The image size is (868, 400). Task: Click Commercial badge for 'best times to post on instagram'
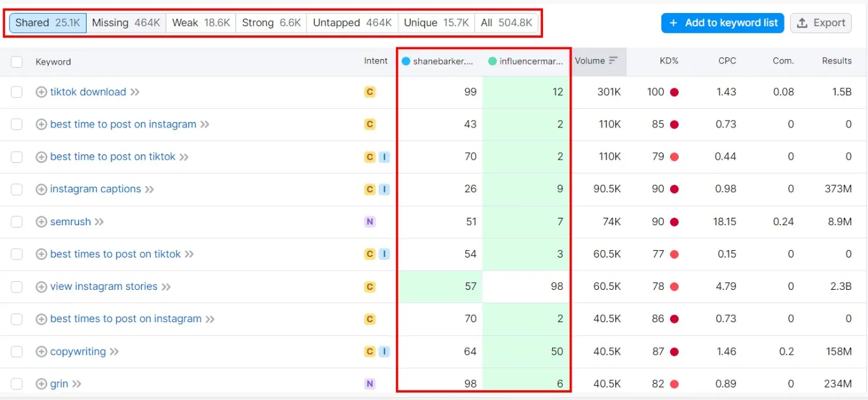point(370,319)
